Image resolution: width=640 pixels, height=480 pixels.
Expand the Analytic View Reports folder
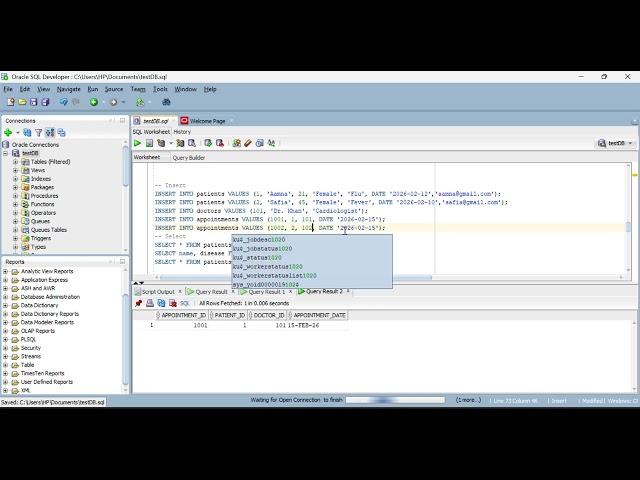pos(6,271)
